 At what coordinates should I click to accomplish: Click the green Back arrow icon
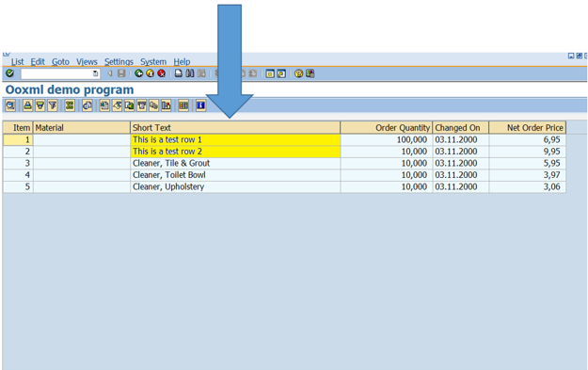138,73
